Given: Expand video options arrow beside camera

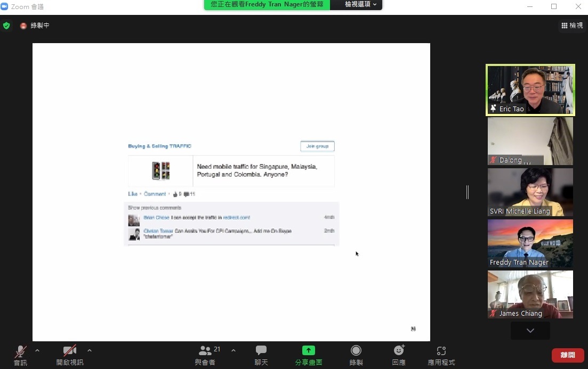Looking at the screenshot, I should point(90,350).
